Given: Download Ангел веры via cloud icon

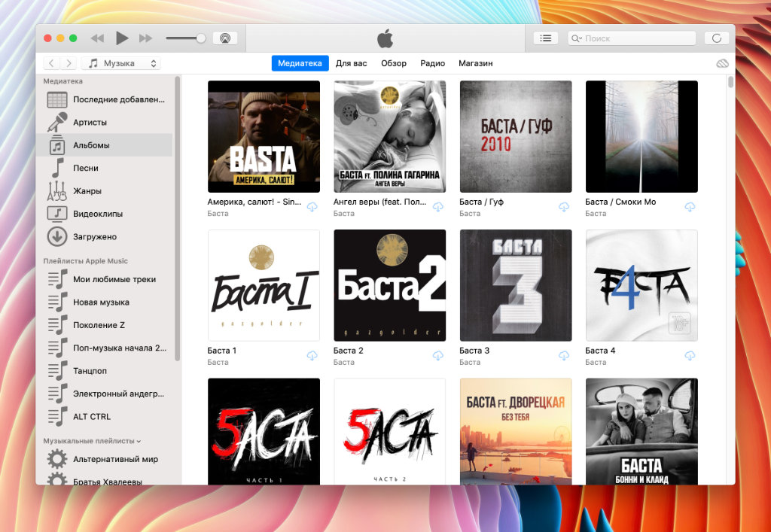Looking at the screenshot, I should click(438, 207).
